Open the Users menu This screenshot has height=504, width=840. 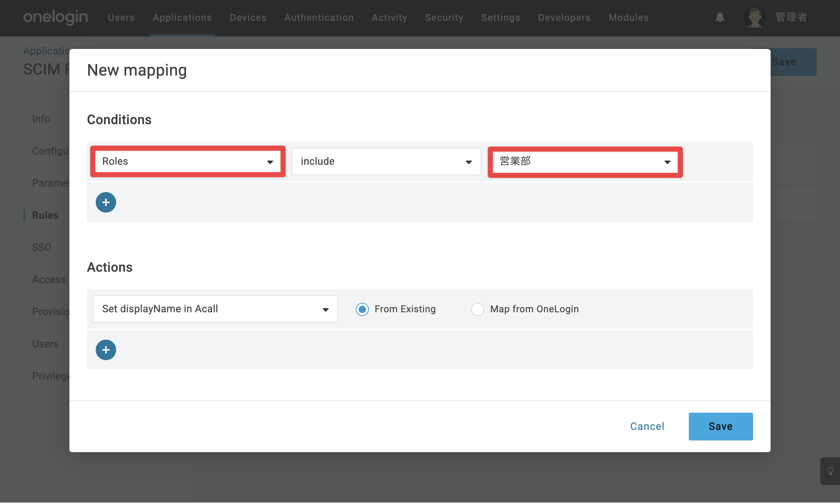(121, 18)
